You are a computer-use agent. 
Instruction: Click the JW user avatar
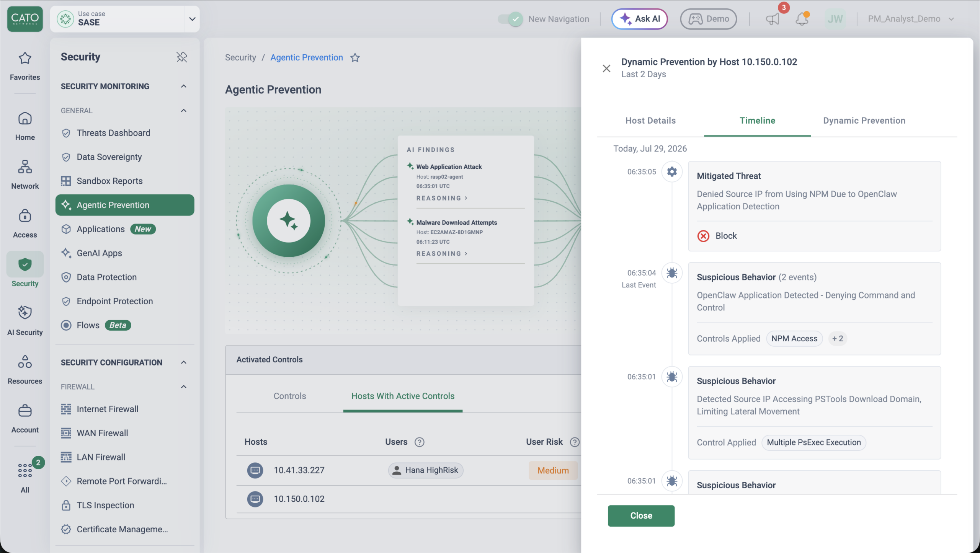(835, 19)
